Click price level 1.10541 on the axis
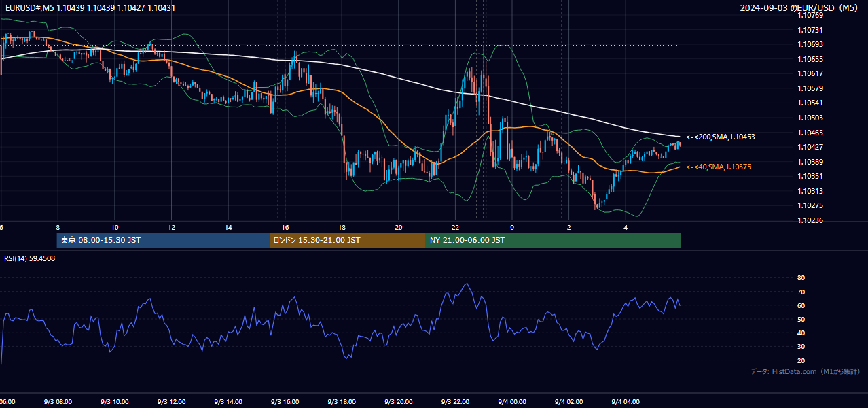The width and height of the screenshot is (868, 408). pos(810,103)
